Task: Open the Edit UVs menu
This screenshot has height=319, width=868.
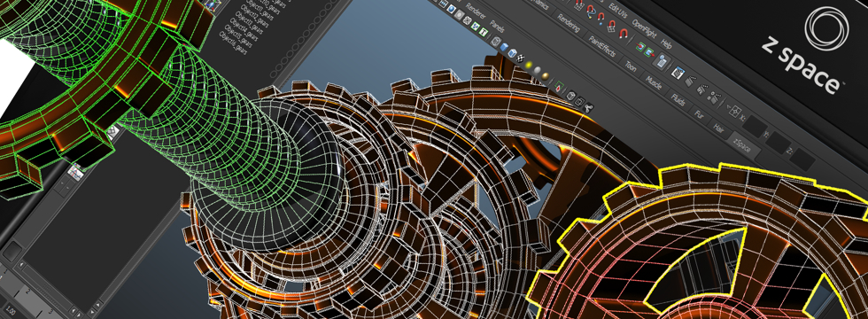Action: point(618,11)
